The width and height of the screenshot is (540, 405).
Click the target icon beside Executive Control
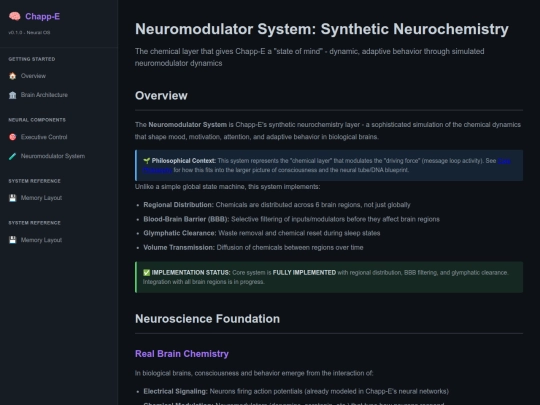pos(13,137)
